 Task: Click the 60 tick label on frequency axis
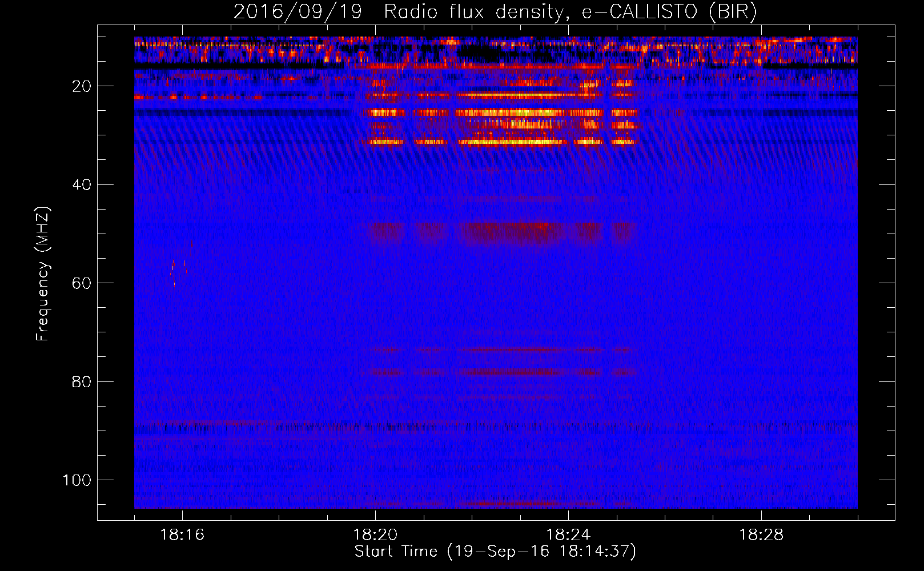coord(82,283)
